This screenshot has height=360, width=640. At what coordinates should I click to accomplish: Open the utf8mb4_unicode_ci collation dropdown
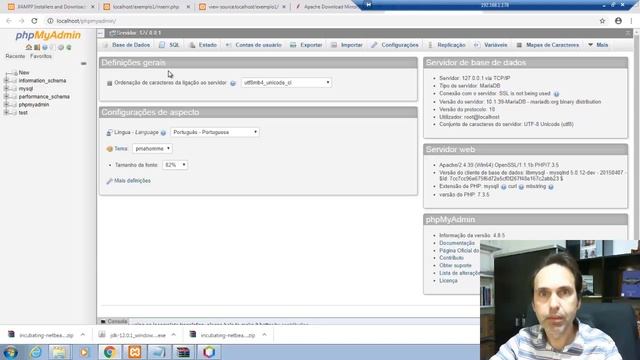(286, 83)
